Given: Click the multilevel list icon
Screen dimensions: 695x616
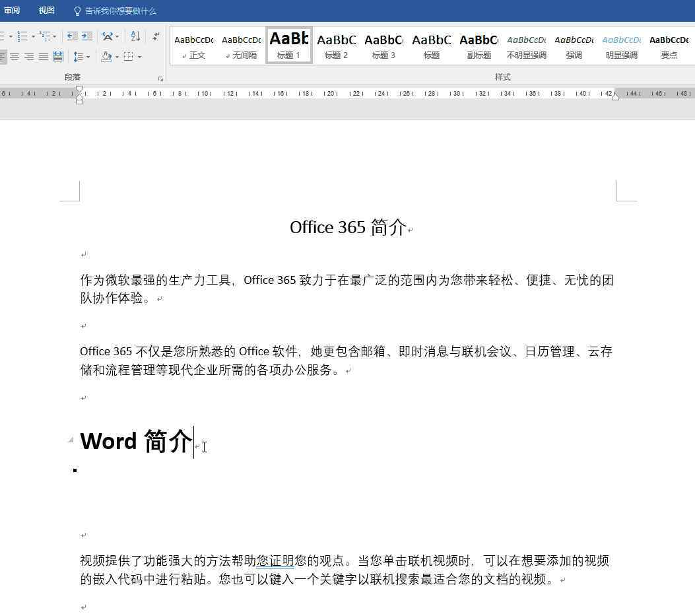Looking at the screenshot, I should pos(45,36).
